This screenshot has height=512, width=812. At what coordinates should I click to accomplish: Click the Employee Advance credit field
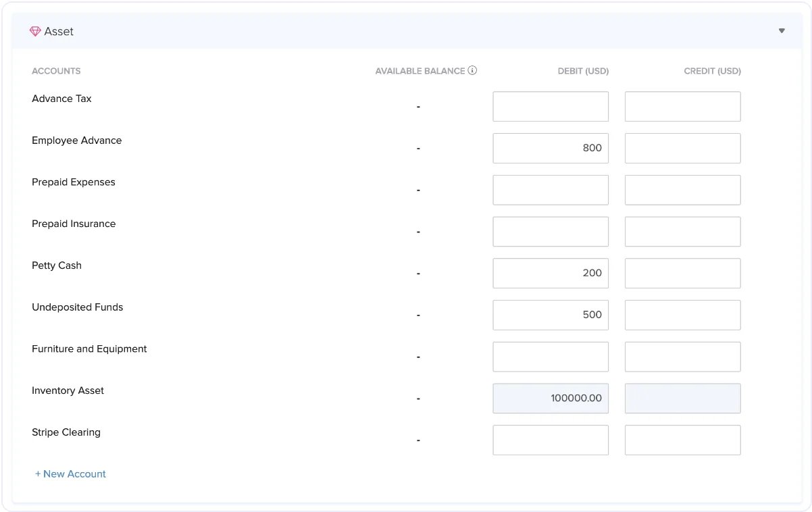(x=682, y=148)
